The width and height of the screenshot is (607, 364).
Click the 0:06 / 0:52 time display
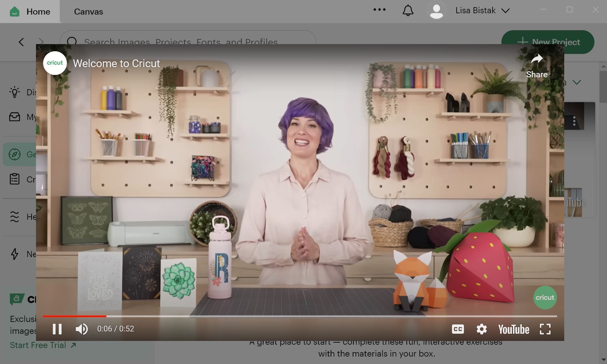click(115, 329)
